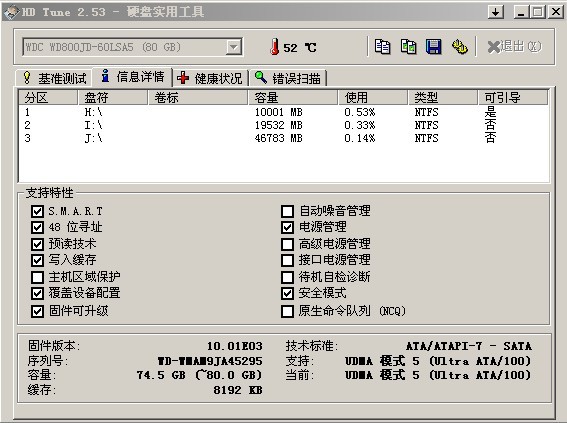Toggle the 原生命令队列 (NCQ) checkbox

287,311
